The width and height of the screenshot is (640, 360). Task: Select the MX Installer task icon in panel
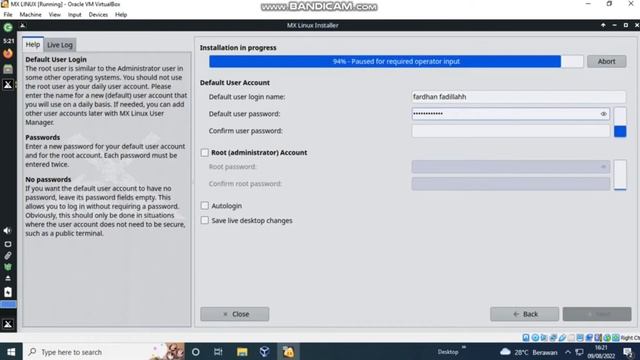pyautogui.click(x=8, y=84)
